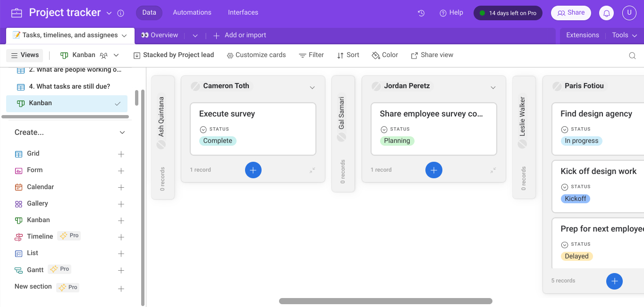Open base history clock icon

tap(421, 13)
